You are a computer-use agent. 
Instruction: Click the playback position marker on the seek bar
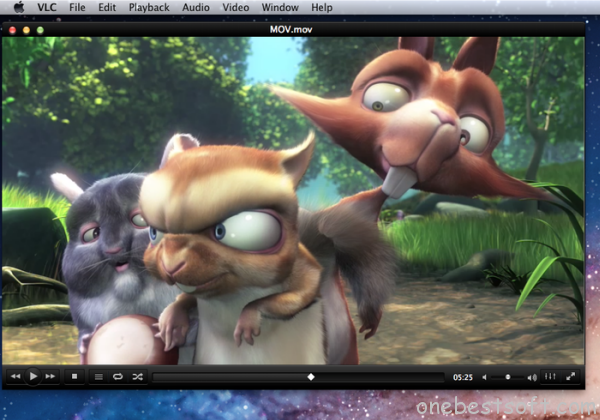310,377
